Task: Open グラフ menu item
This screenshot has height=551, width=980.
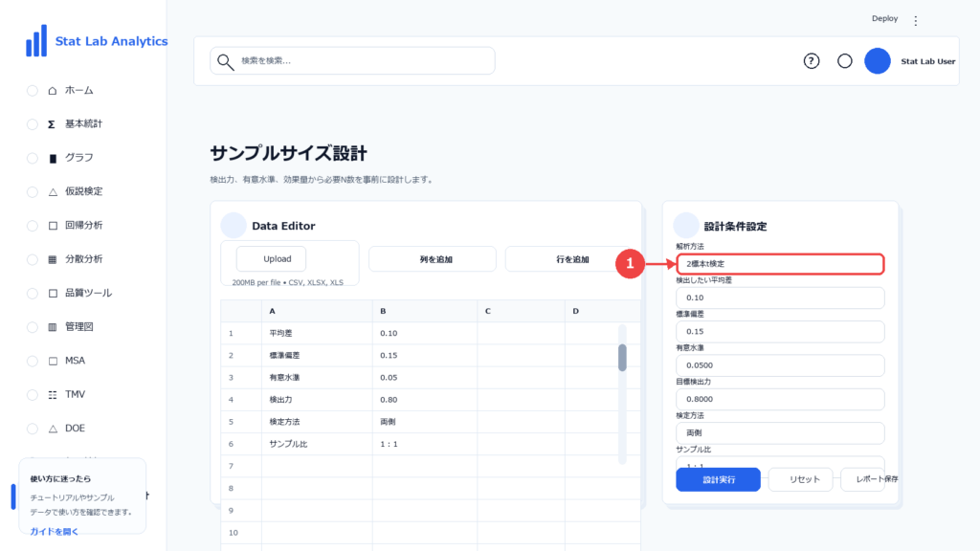Action: pyautogui.click(x=79, y=158)
